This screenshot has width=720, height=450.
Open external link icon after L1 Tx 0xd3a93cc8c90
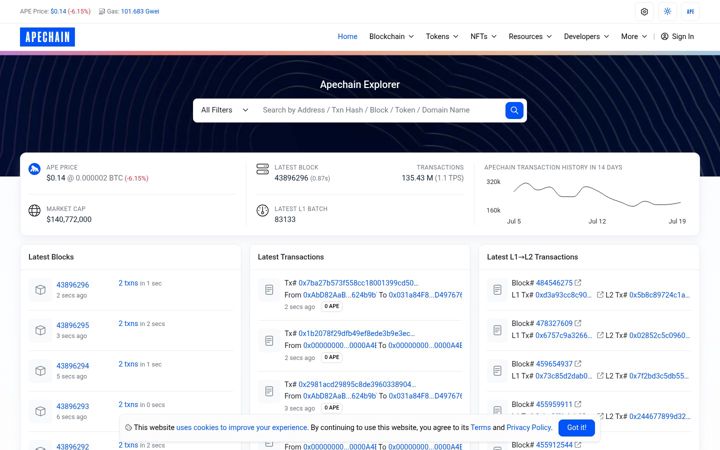click(600, 295)
